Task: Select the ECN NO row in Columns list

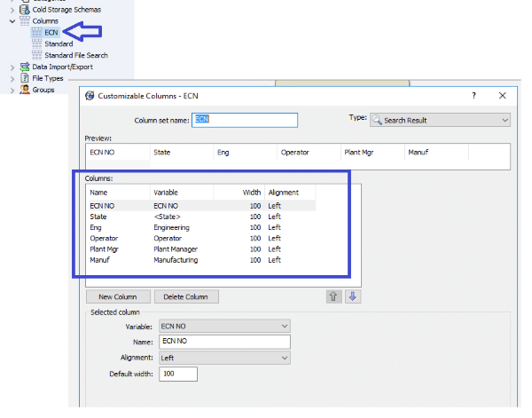Action: tap(202, 206)
